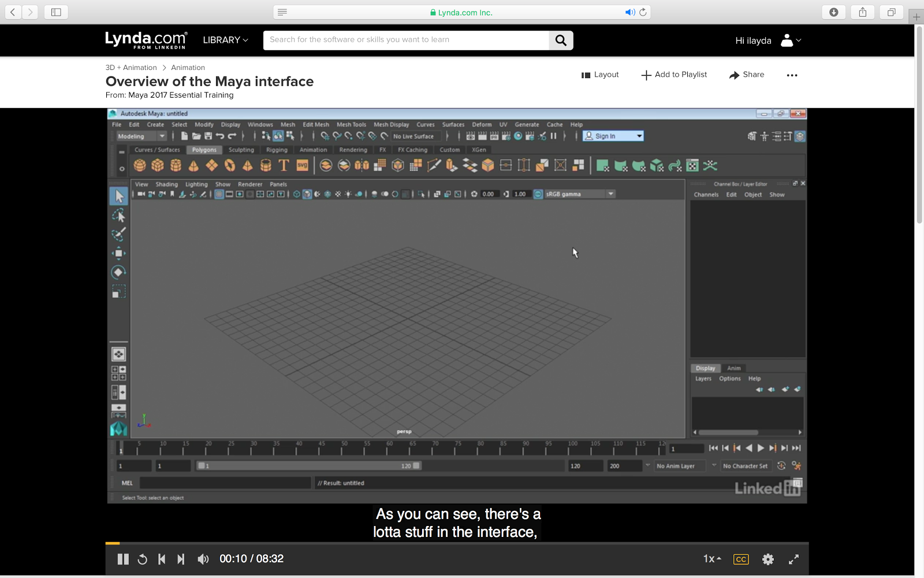Click the polygon cylinder shelf icon in Maya
This screenshot has width=924, height=578.
coord(176,166)
